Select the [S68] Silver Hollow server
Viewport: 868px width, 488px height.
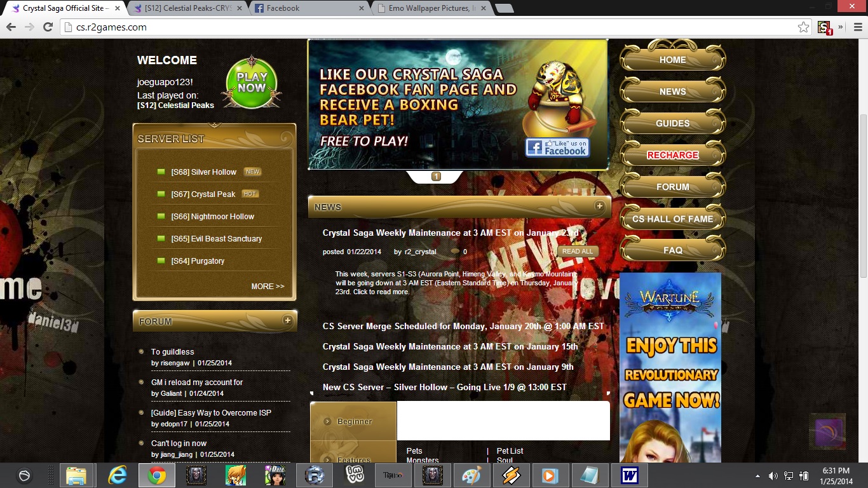[203, 172]
